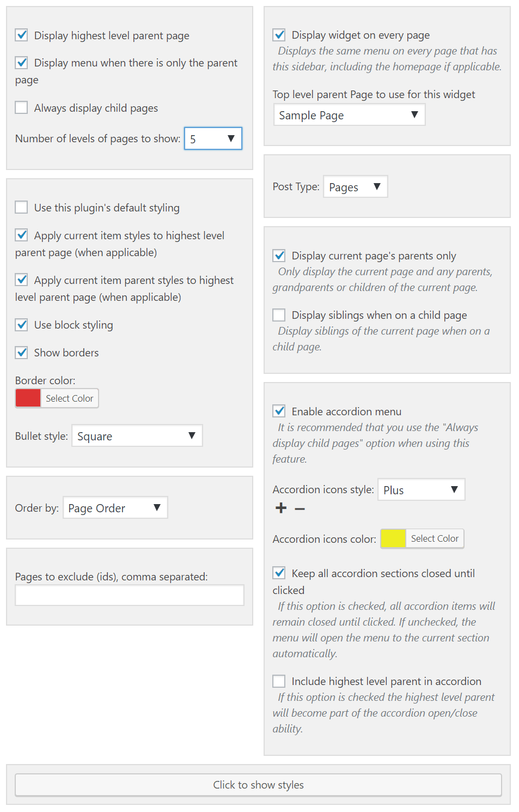
Task: Uncheck Display widget on every page
Action: (278, 34)
